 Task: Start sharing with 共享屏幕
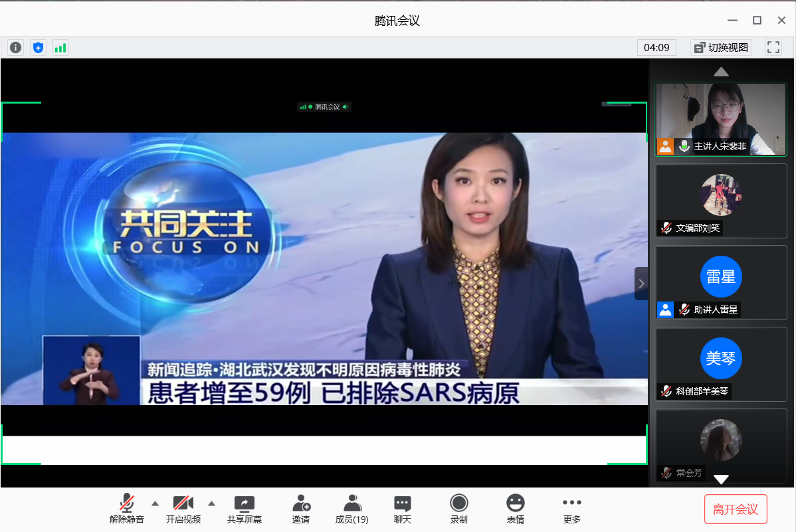point(245,509)
